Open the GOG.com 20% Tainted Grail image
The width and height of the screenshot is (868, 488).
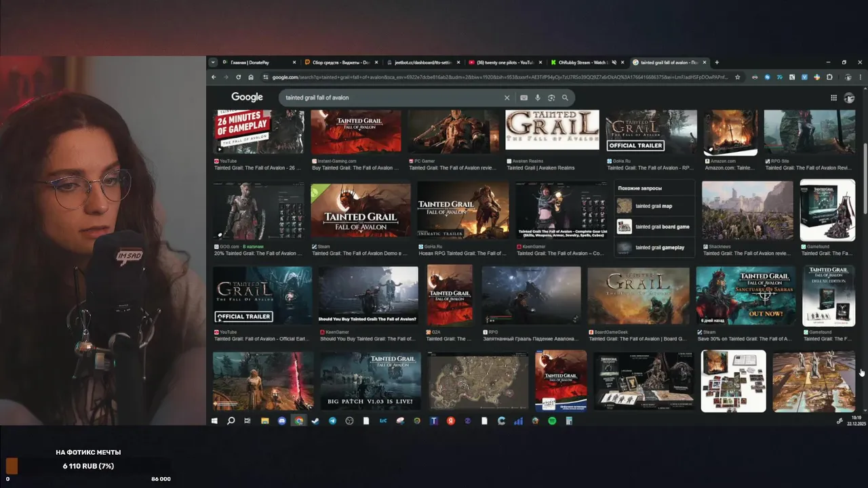tap(259, 210)
